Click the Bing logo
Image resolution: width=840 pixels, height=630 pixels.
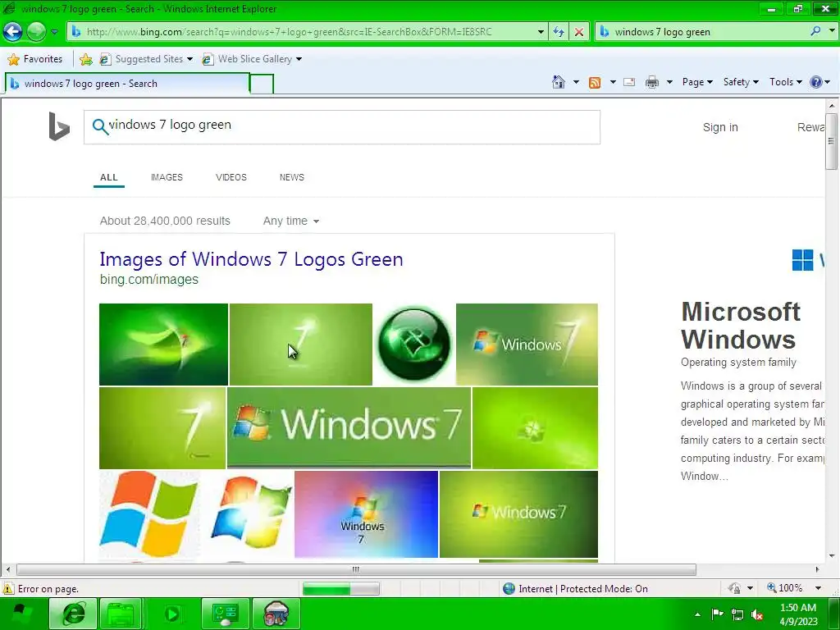pyautogui.click(x=59, y=126)
